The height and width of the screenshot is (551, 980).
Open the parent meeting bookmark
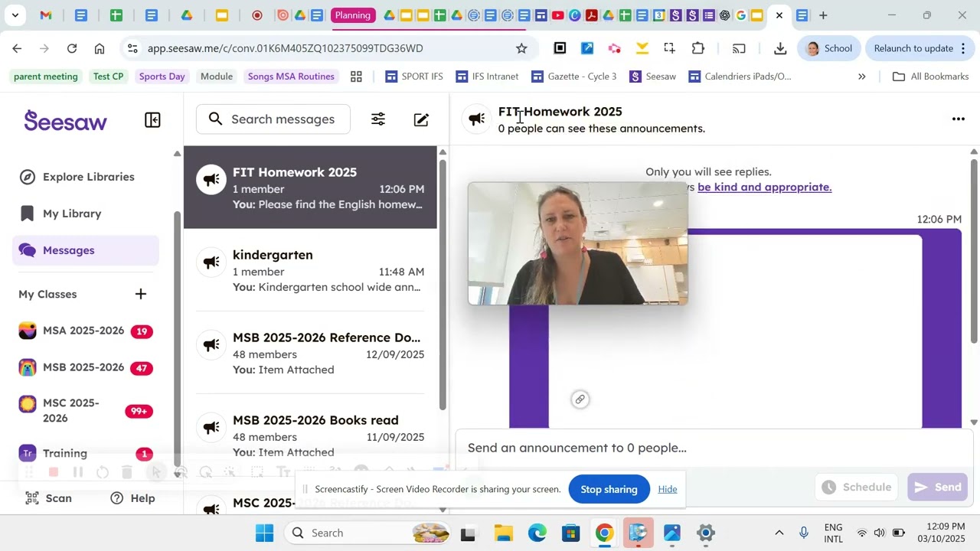click(x=46, y=77)
